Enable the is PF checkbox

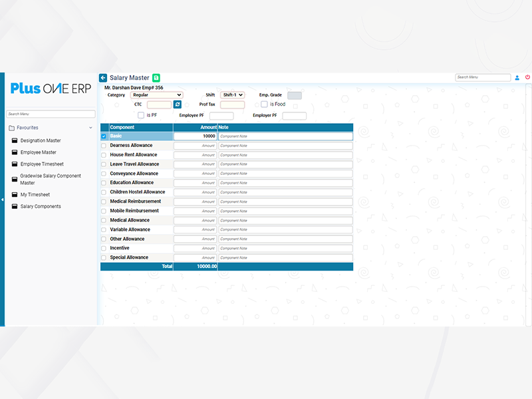click(141, 115)
